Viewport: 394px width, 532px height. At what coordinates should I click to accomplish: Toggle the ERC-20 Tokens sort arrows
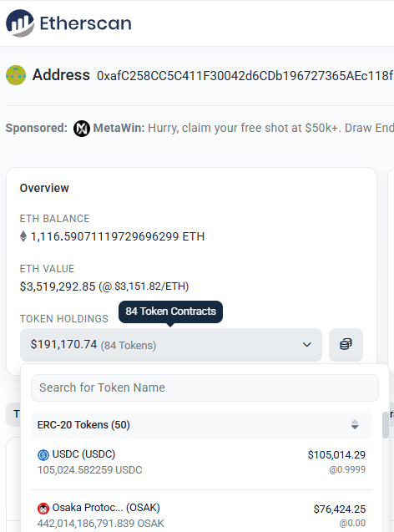pos(355,425)
